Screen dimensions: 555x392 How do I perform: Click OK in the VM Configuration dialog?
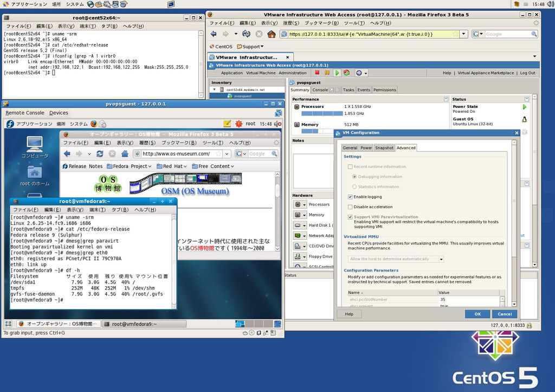(x=477, y=314)
